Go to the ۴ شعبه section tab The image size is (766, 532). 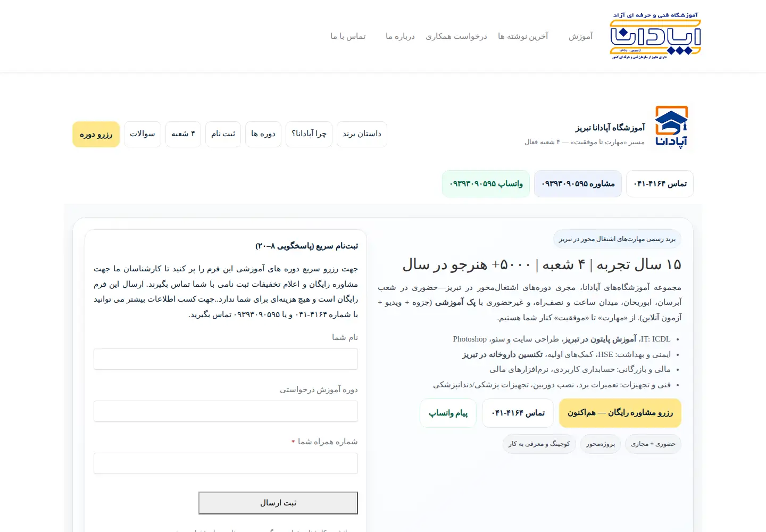point(183,134)
